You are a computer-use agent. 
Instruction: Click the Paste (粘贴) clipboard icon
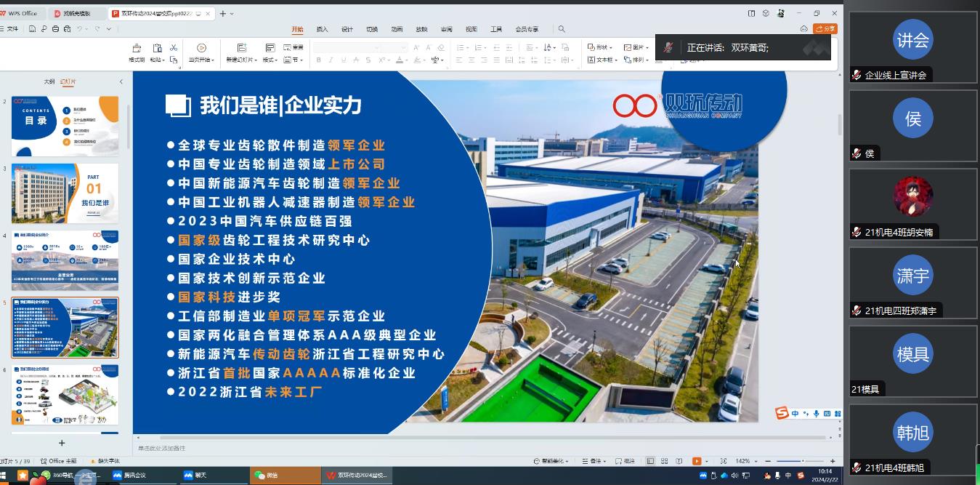[x=157, y=48]
